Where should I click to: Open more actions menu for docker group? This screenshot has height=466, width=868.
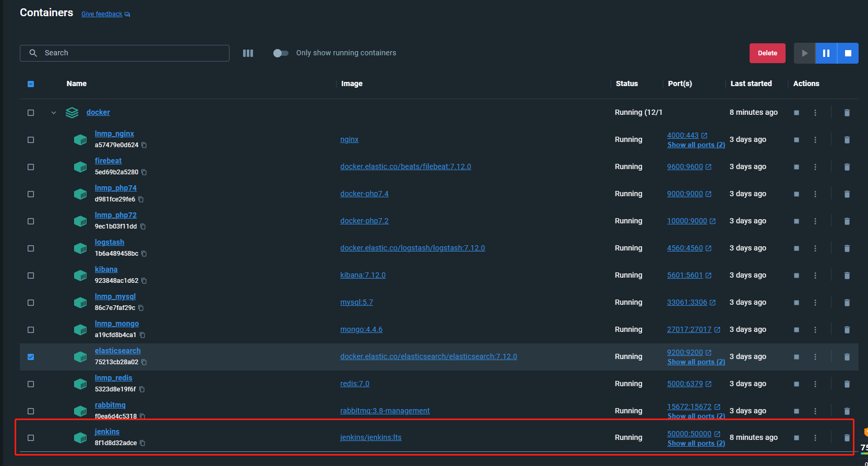(x=815, y=113)
